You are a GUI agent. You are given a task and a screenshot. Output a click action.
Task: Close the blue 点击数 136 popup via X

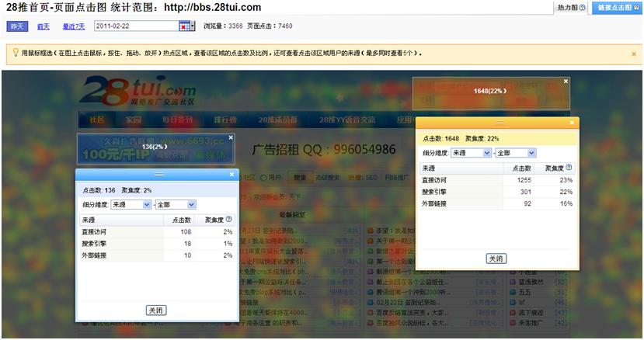231,175
